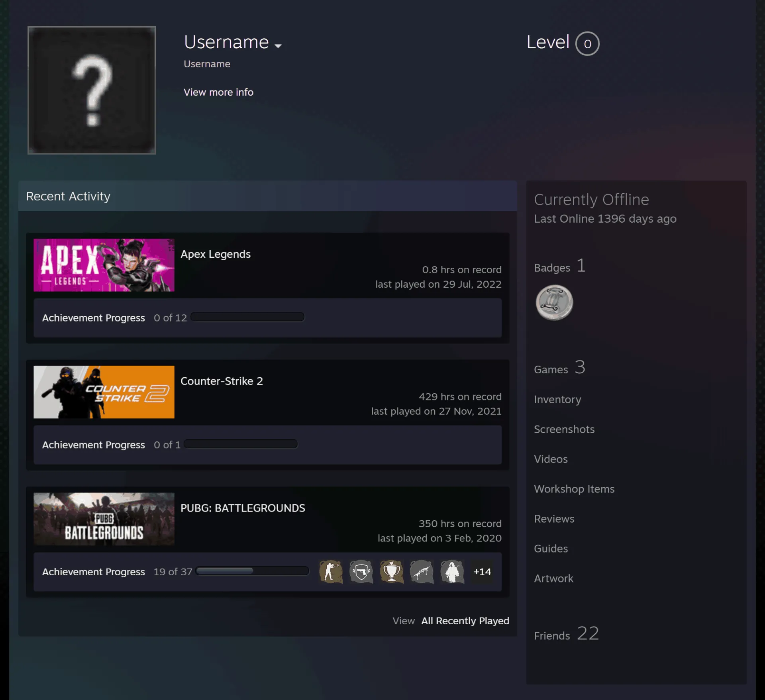The width and height of the screenshot is (765, 700).
Task: Open the PUBG: BATTLEGROUNDS title link
Action: tap(243, 508)
